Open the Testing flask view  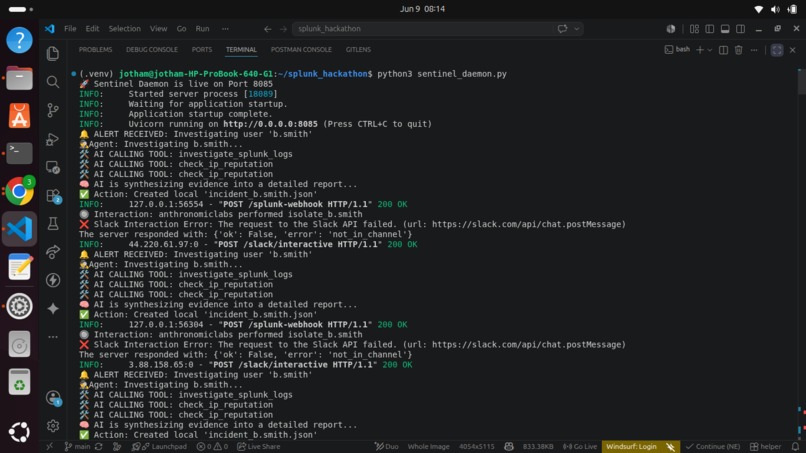tap(52, 223)
